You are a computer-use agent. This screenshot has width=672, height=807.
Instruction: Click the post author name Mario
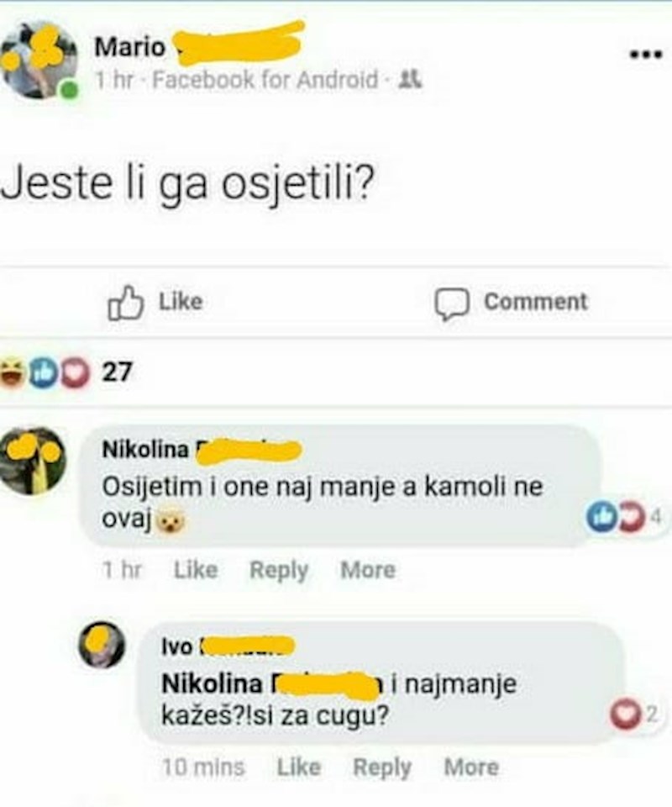tap(130, 47)
